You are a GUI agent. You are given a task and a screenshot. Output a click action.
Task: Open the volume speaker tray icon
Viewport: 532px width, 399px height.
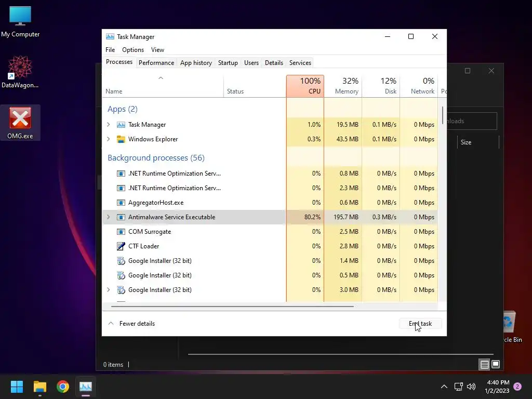tap(471, 387)
